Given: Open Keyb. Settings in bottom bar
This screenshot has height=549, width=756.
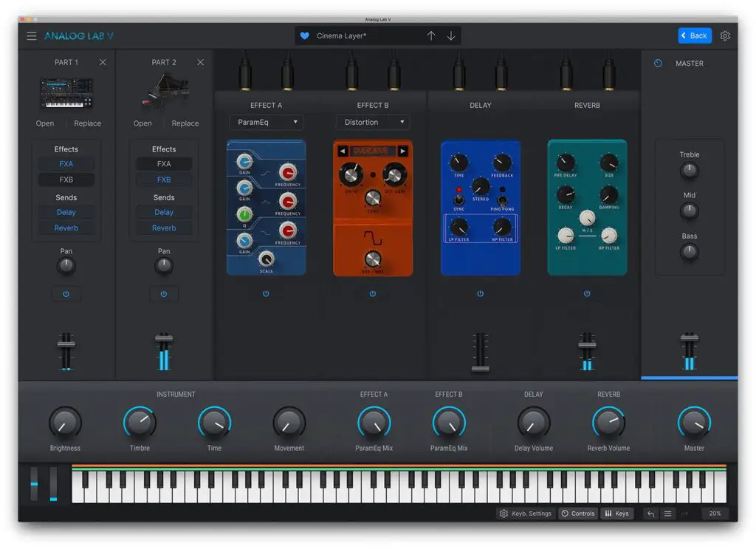Looking at the screenshot, I should (x=526, y=514).
